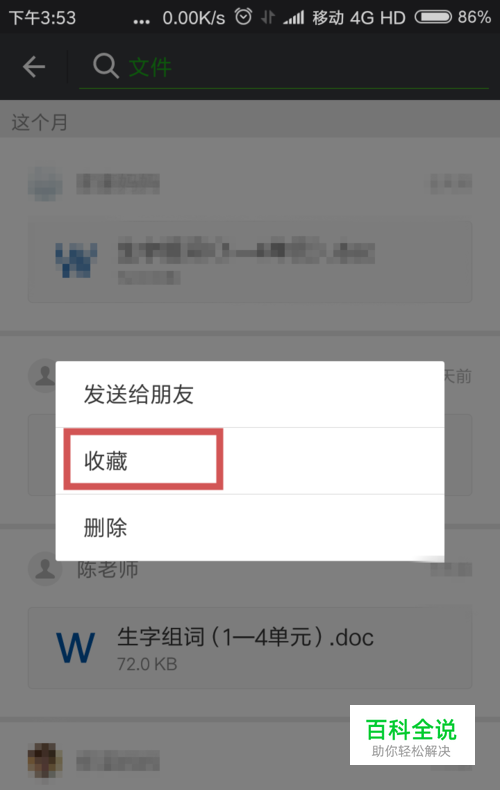Viewport: 500px width, 790px height.
Task: Tap the search magnifier icon
Action: pyautogui.click(x=106, y=66)
